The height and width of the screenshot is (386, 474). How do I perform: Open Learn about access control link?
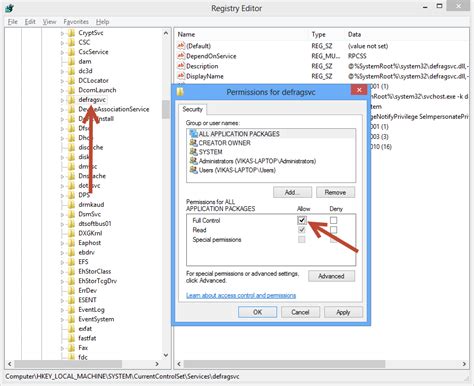click(241, 295)
